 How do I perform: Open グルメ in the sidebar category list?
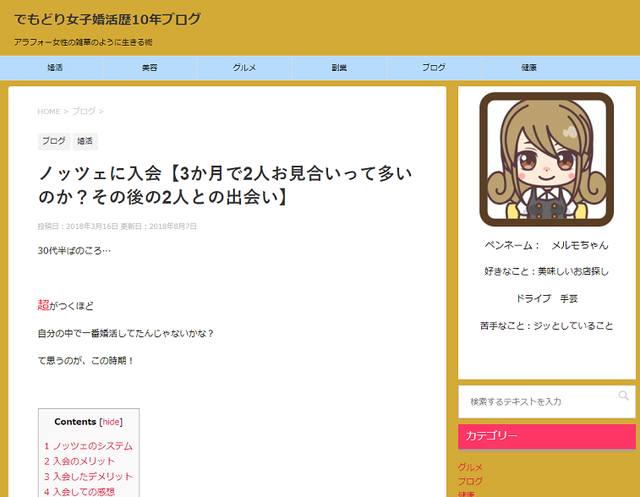pyautogui.click(x=470, y=467)
